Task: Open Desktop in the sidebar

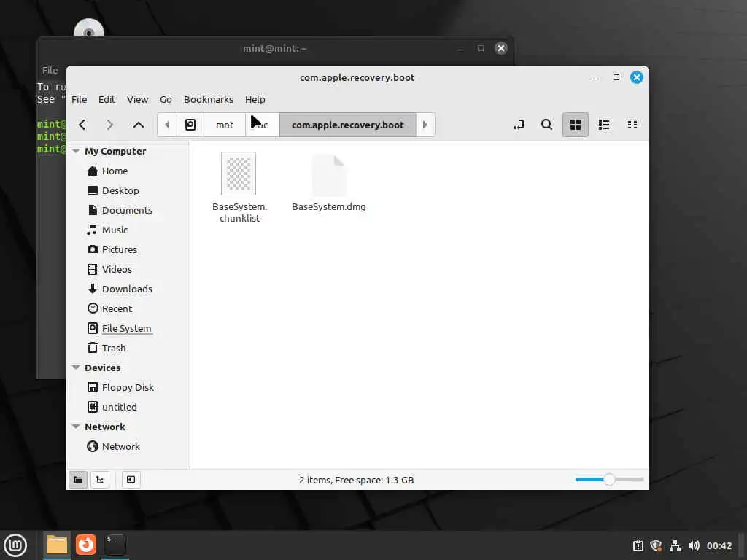Action: click(120, 190)
